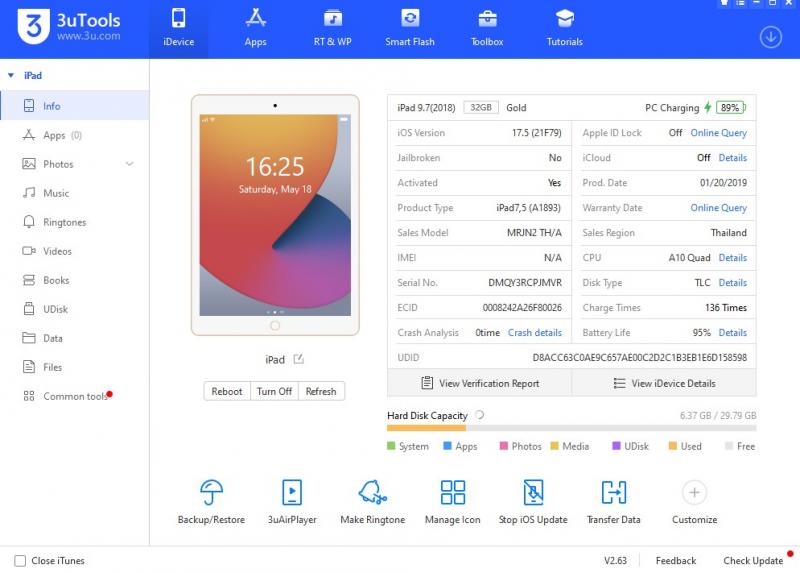Image resolution: width=800 pixels, height=573 pixels.
Task: Click the Reboot button
Action: tap(227, 391)
